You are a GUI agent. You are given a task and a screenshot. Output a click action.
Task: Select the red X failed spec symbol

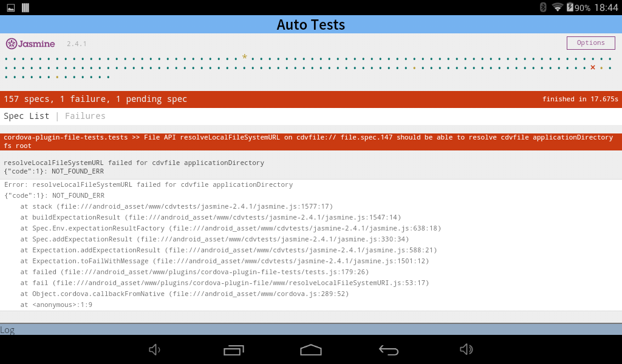click(x=593, y=67)
